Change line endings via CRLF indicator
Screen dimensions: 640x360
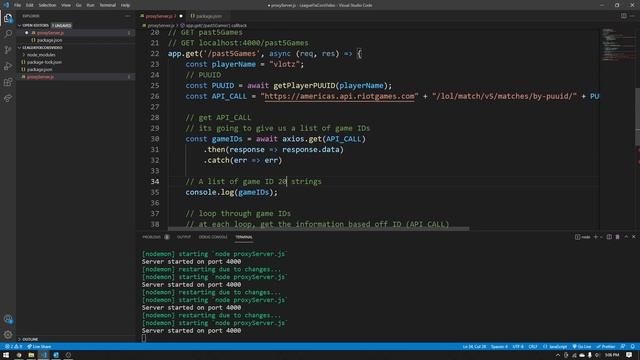pyautogui.click(x=533, y=347)
